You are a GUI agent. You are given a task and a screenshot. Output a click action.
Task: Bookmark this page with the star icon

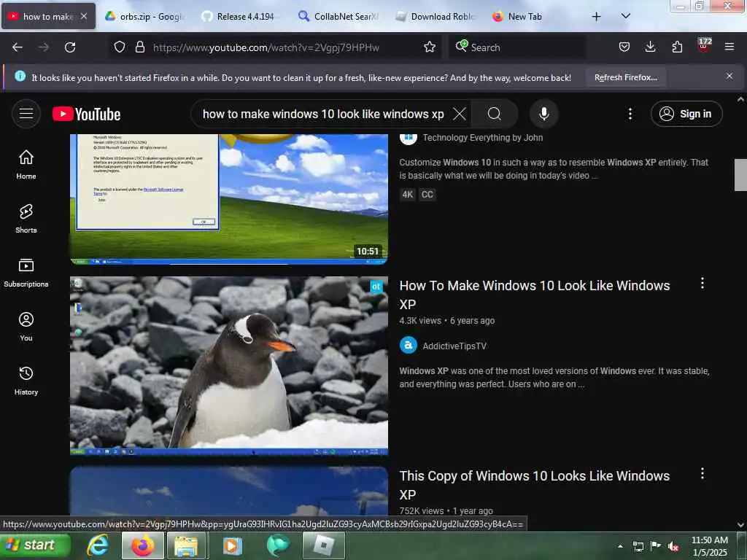click(x=429, y=47)
